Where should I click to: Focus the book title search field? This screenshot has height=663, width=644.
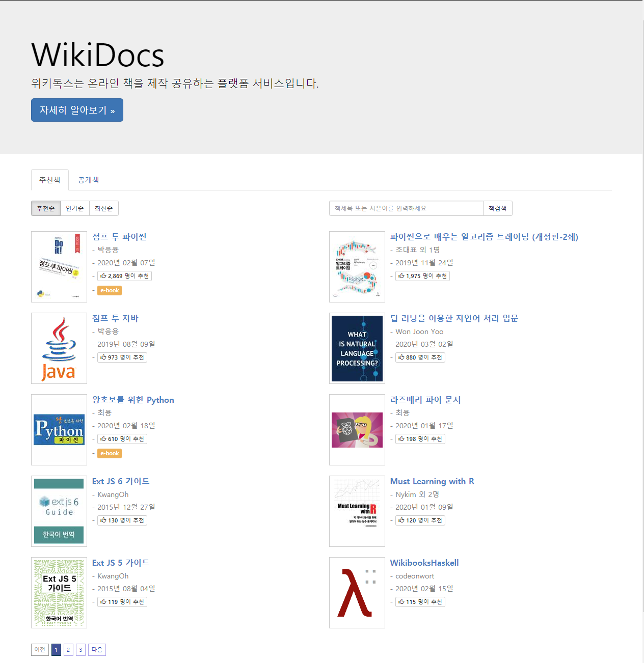tap(406, 208)
